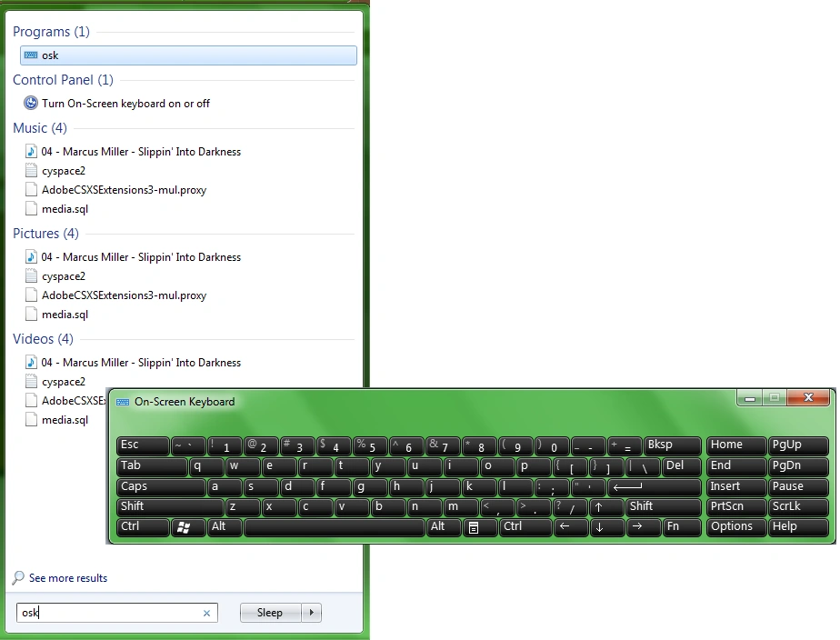
Task: Click the g key
Action: [x=370, y=487]
